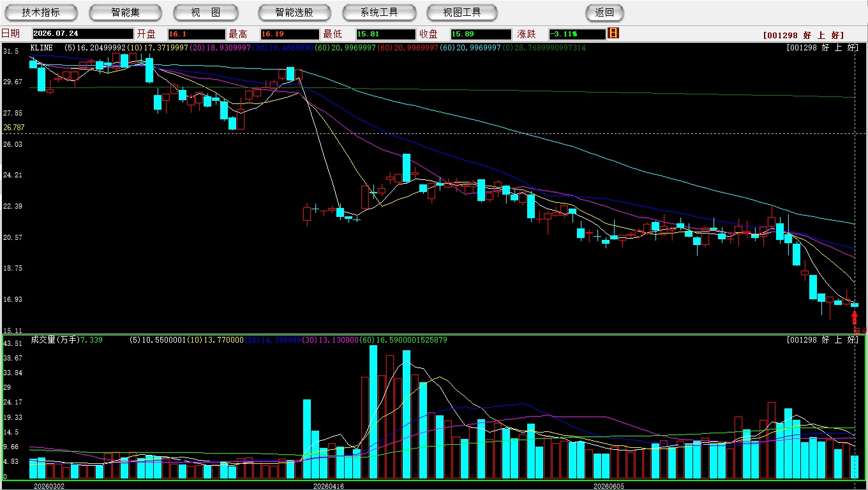This screenshot has height=490, width=868.
Task: Click the 智能集 button
Action: 125,12
